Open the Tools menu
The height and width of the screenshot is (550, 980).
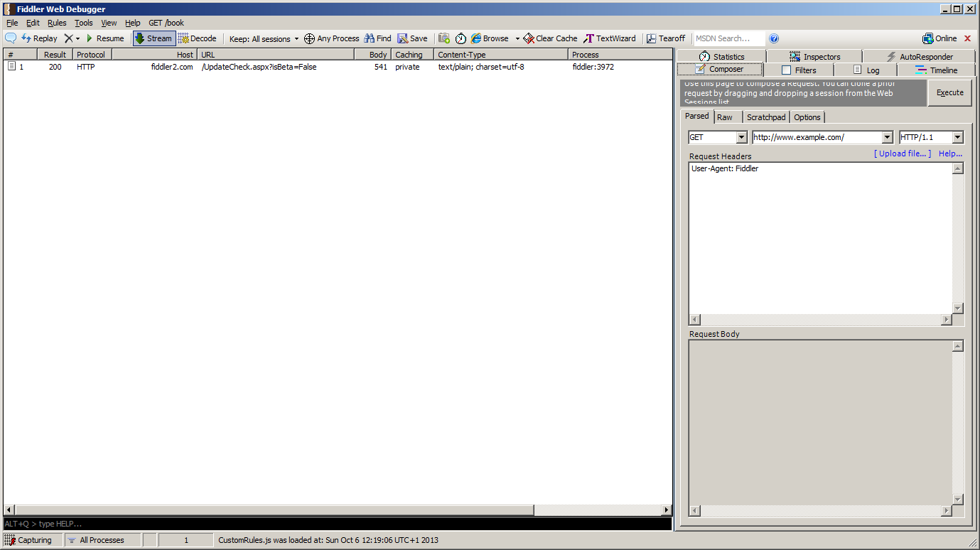click(x=84, y=23)
